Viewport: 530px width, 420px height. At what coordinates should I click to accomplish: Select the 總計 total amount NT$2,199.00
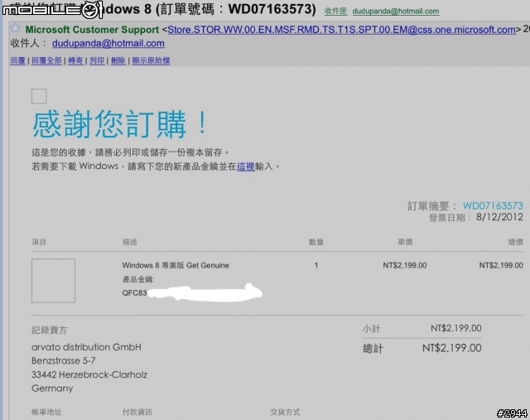point(452,348)
